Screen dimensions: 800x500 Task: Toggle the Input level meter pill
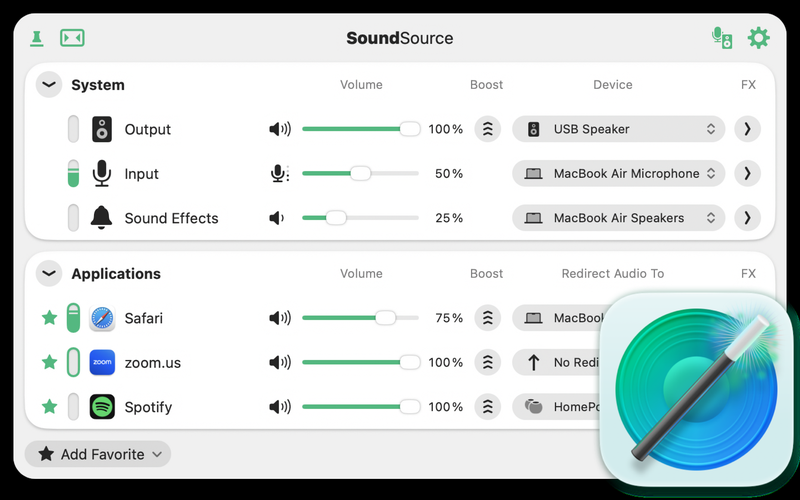coord(73,173)
